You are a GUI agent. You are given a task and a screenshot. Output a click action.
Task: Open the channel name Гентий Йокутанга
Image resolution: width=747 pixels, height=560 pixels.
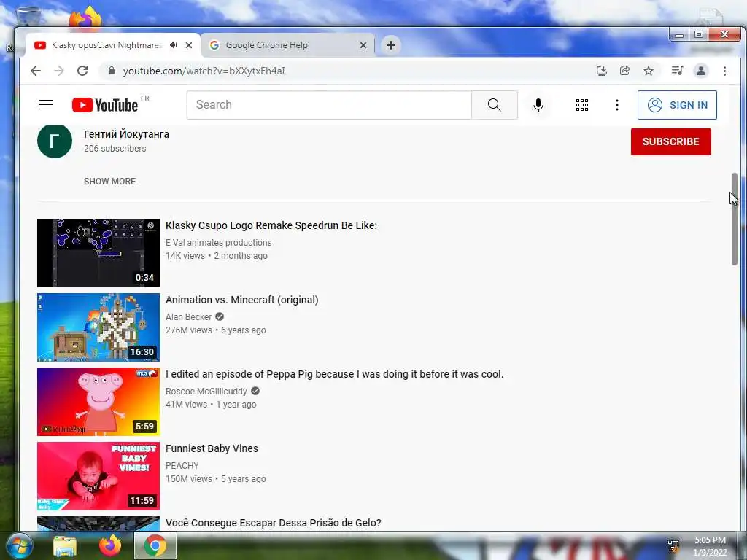(126, 134)
